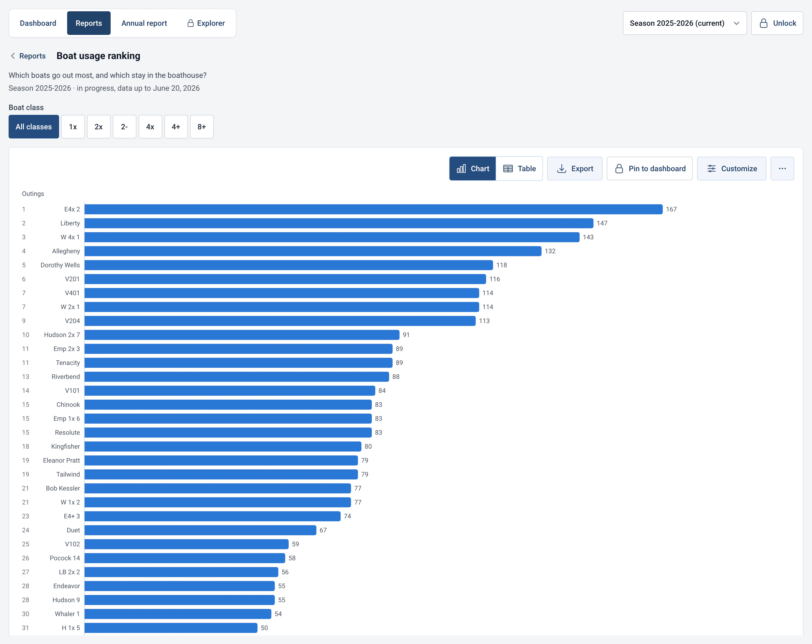
Task: Go to the Explorer tab
Action: [x=206, y=23]
